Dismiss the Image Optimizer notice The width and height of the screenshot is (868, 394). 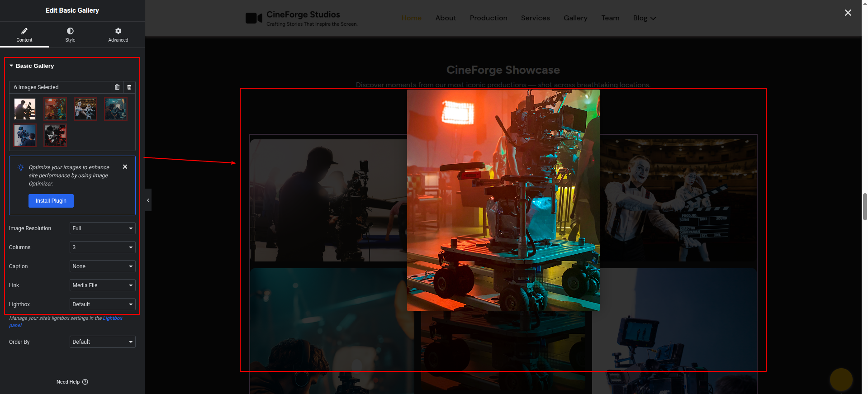[125, 167]
